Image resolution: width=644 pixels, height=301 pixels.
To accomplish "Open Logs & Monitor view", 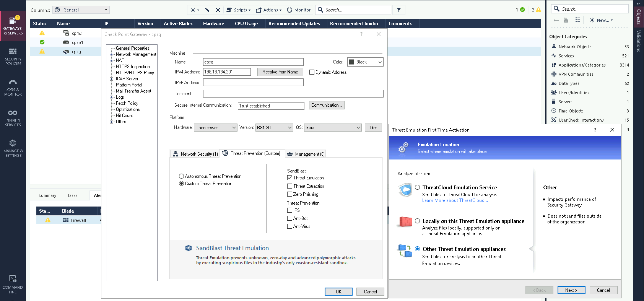I will [13, 87].
